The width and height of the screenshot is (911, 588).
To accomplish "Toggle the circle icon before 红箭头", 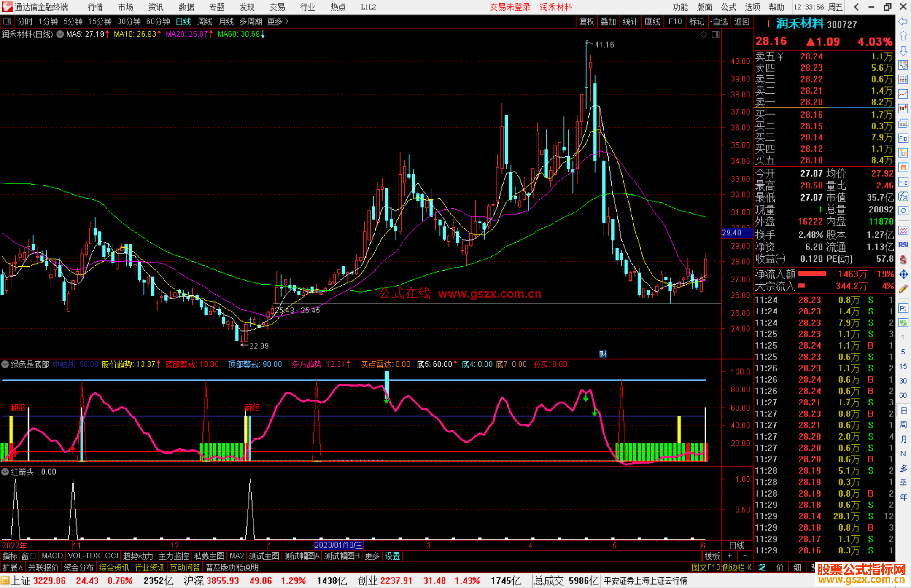I will tap(5, 472).
